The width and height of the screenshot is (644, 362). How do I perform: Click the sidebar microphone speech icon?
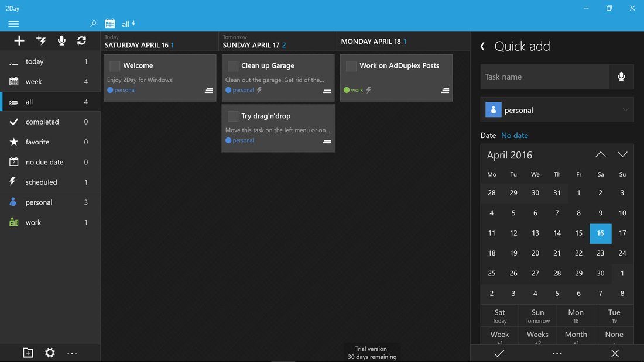61,40
